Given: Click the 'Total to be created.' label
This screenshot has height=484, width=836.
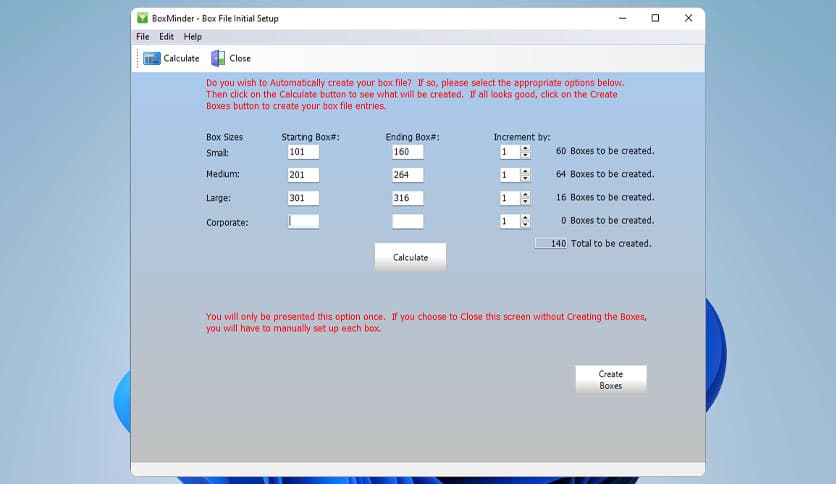Looking at the screenshot, I should pos(611,243).
